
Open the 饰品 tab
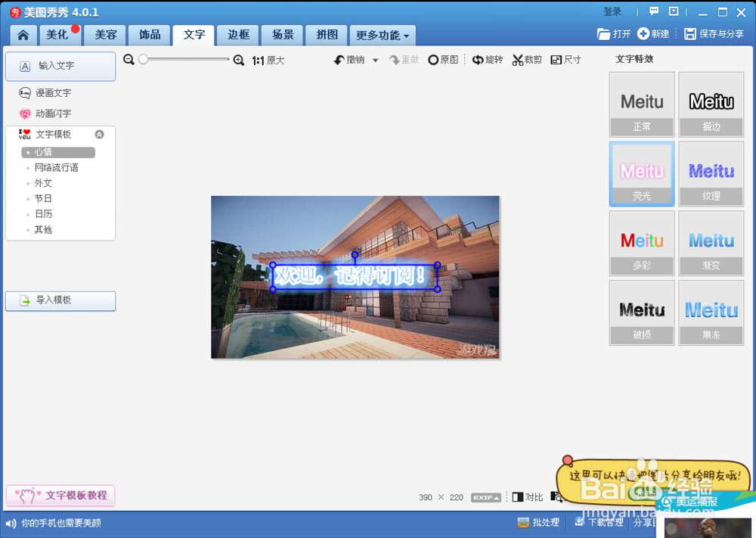coord(150,36)
